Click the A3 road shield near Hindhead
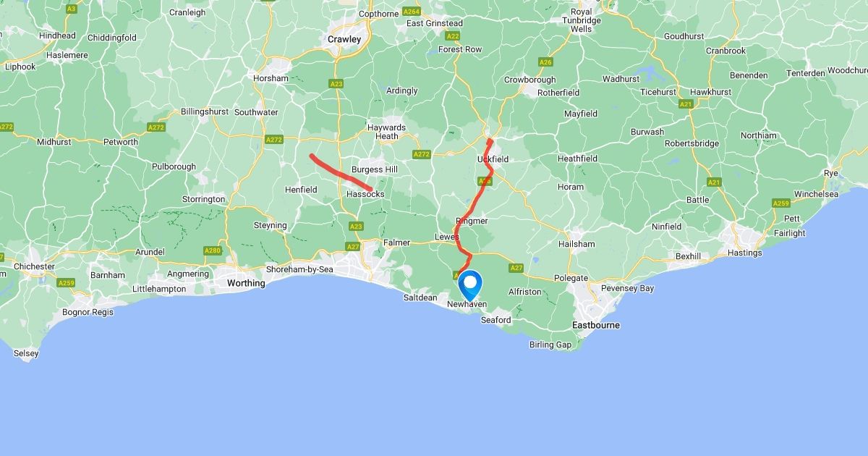The width and height of the screenshot is (868, 456). [x=71, y=9]
